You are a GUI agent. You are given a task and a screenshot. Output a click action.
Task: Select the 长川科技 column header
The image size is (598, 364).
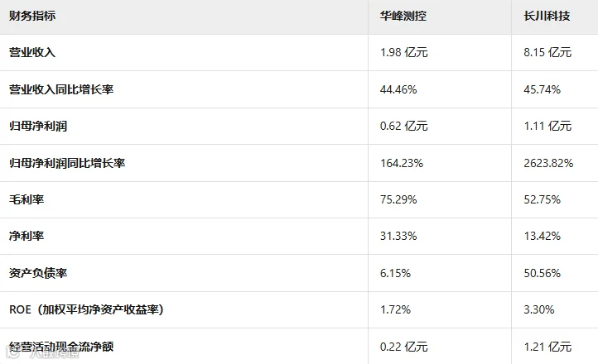point(547,16)
